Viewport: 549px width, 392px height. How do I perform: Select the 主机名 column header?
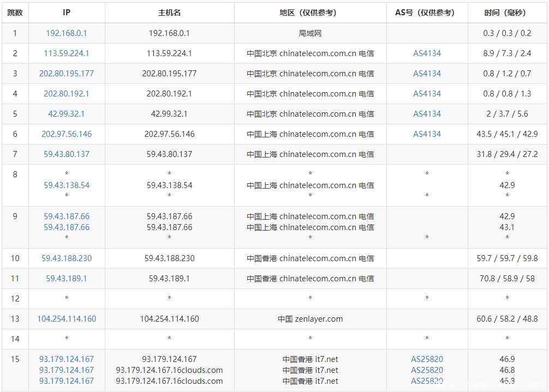click(169, 13)
